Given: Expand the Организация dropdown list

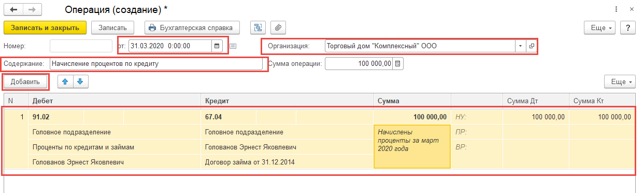Looking at the screenshot, I should [x=520, y=46].
